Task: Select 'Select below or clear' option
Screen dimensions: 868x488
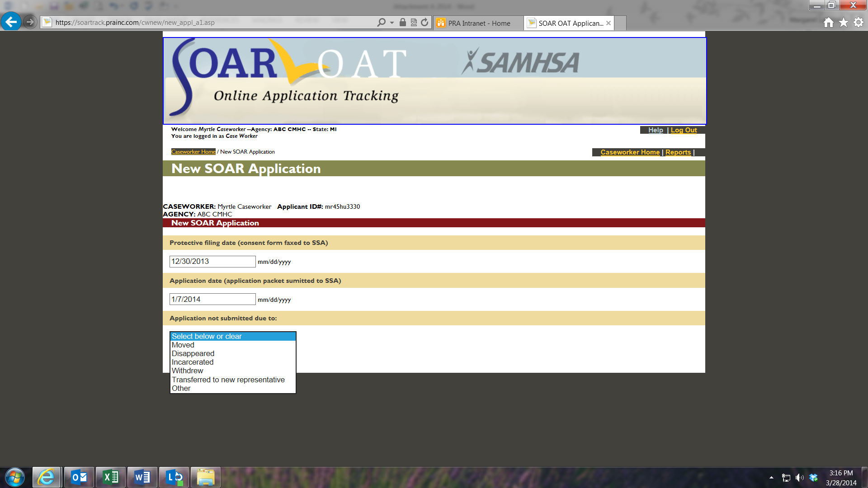Action: 207,337
